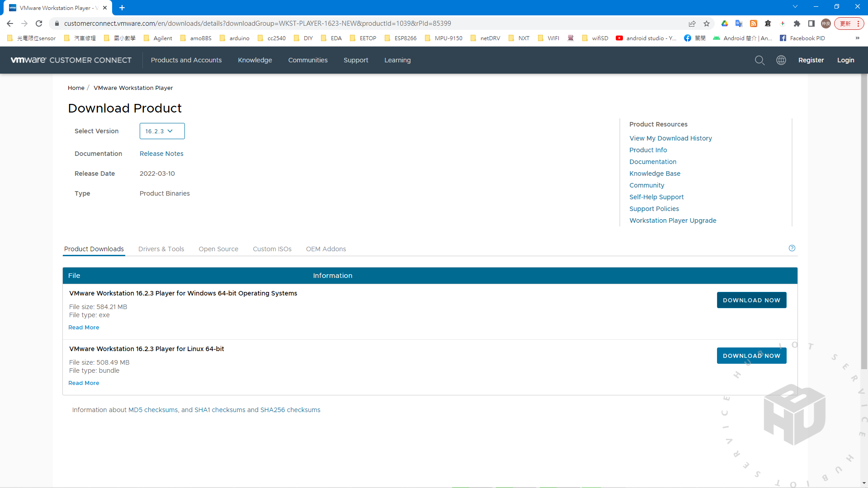Open the Knowledge Base link
The width and height of the screenshot is (868, 488).
[655, 174]
